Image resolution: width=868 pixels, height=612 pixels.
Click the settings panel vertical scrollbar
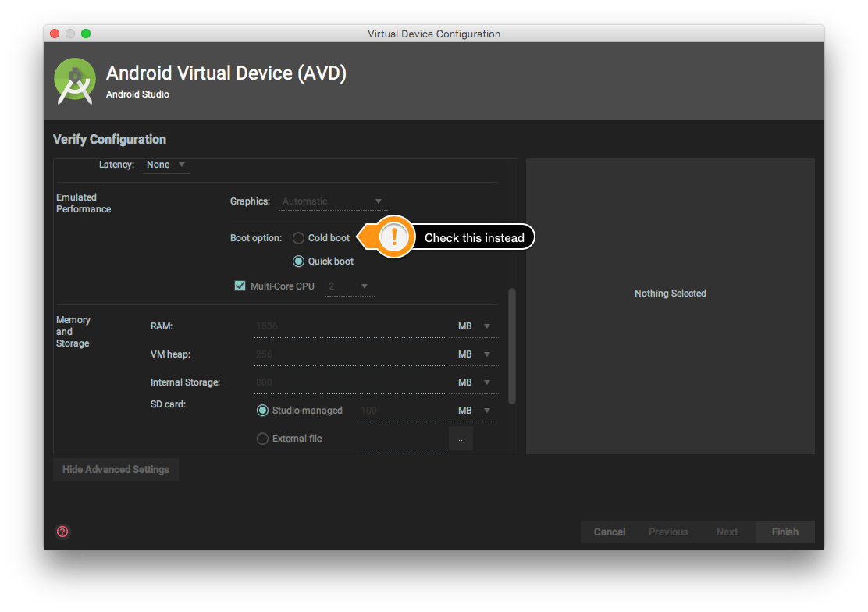[x=512, y=346]
